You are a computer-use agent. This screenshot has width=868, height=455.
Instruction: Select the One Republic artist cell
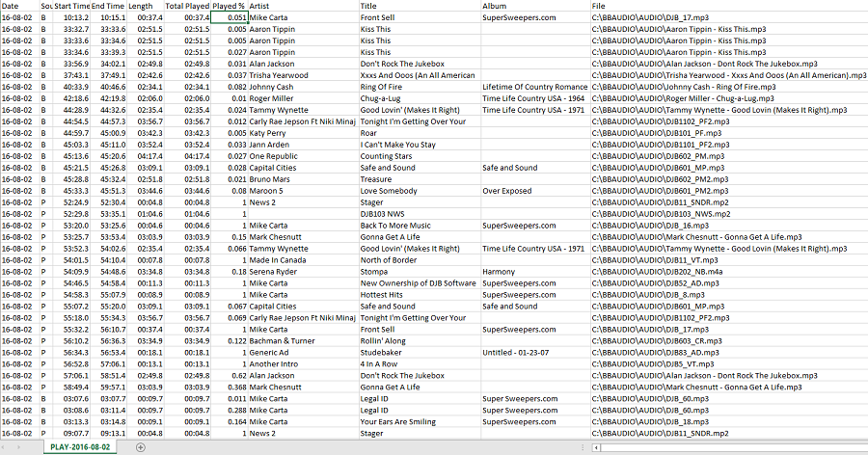pos(304,156)
